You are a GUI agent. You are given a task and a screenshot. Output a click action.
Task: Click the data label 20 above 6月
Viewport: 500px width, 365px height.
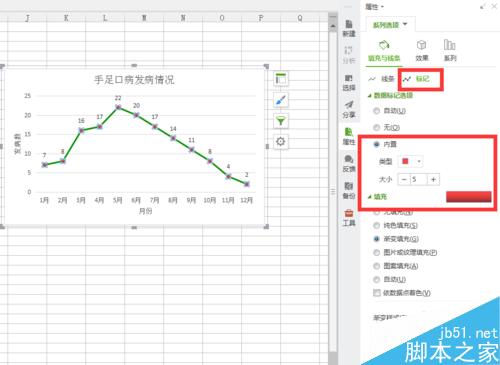click(x=136, y=105)
